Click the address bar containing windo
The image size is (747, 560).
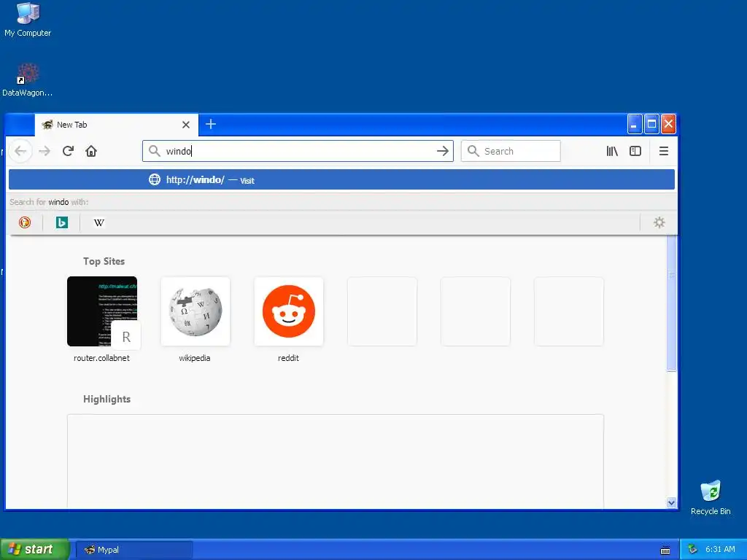298,151
